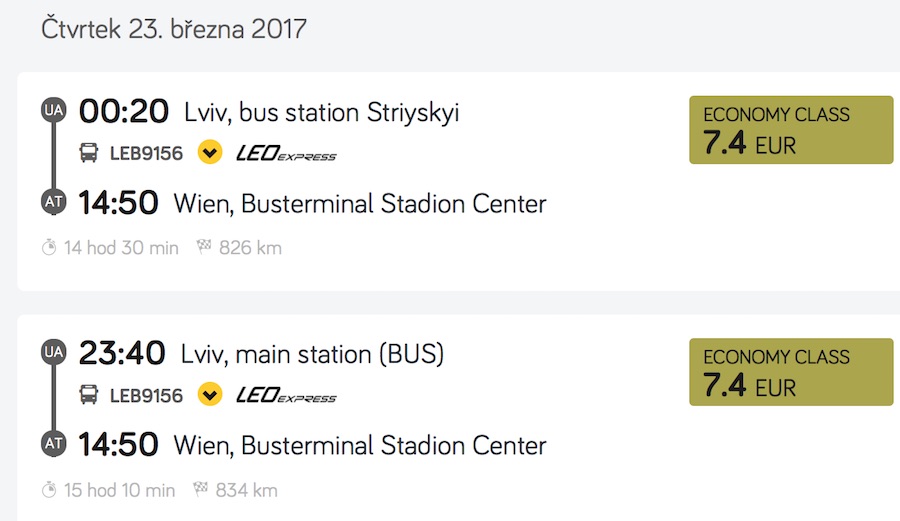Click the UA country badge at 23:40 departure
The height and width of the screenshot is (521, 900).
(x=53, y=352)
